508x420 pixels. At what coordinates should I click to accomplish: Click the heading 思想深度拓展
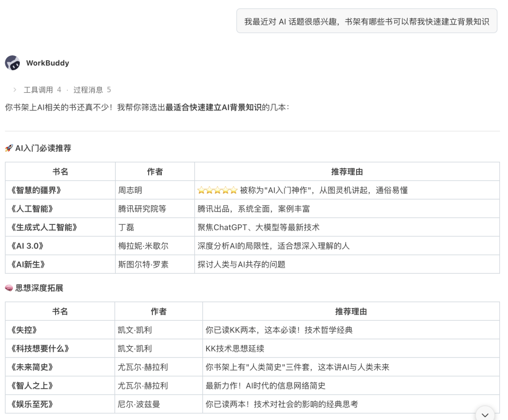[39, 288]
